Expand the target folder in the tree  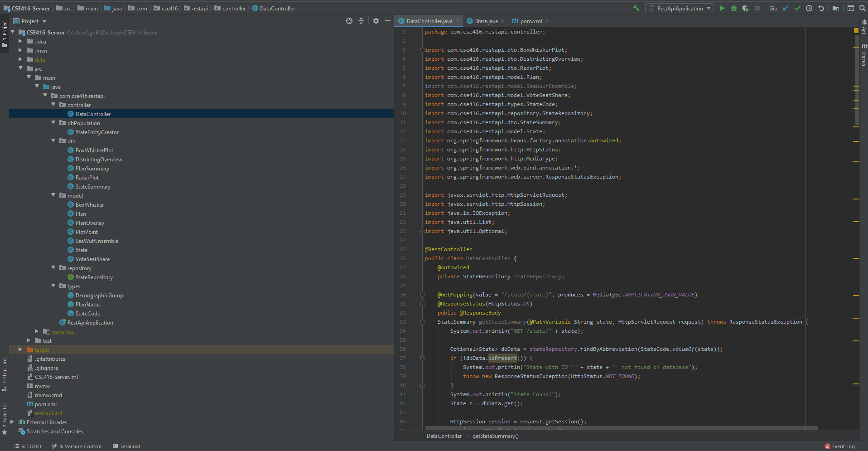point(20,349)
